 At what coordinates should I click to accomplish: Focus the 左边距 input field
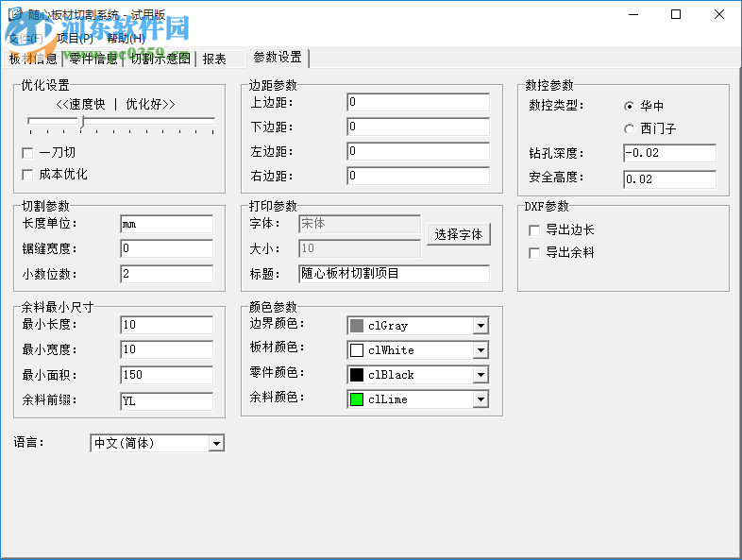tap(418, 151)
